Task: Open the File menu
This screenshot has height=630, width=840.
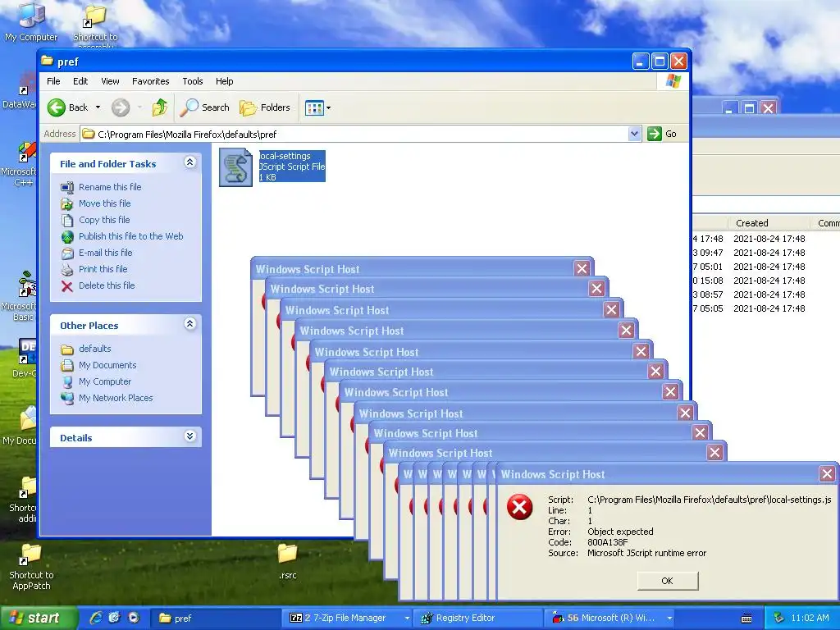Action: pyautogui.click(x=53, y=81)
